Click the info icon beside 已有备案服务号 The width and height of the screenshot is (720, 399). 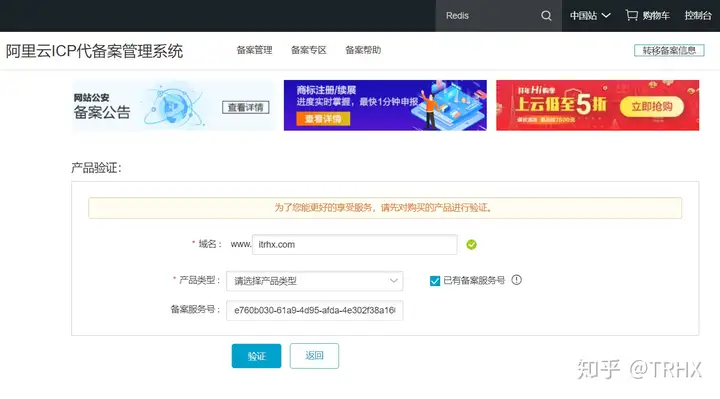(517, 280)
